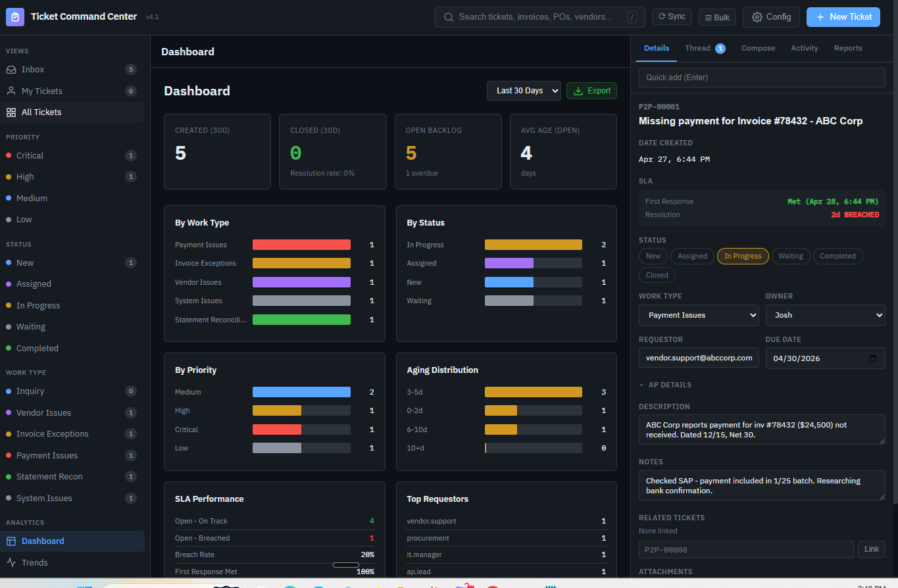Click the search magnifier icon in top bar

click(x=449, y=17)
